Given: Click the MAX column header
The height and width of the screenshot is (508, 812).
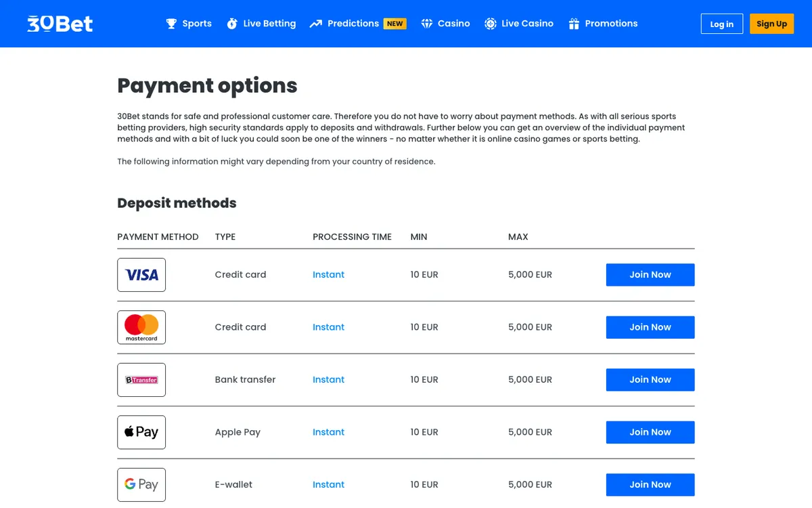Looking at the screenshot, I should tap(518, 237).
